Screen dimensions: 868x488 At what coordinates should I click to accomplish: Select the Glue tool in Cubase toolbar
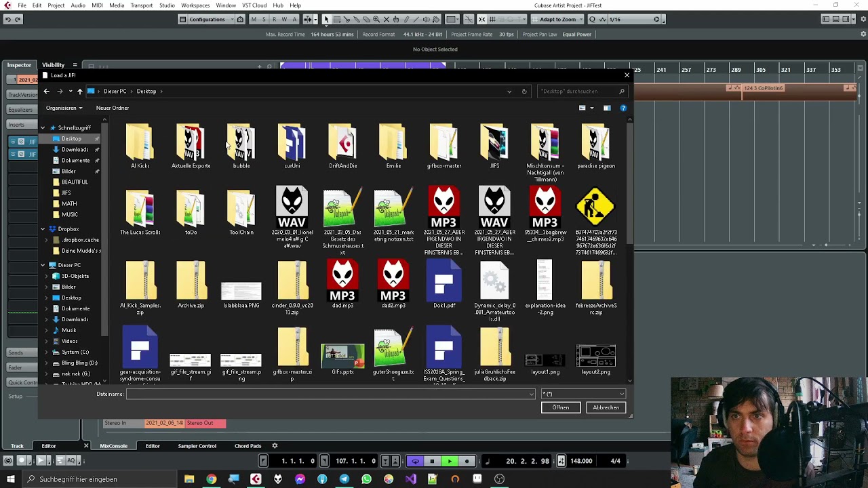coord(357,19)
